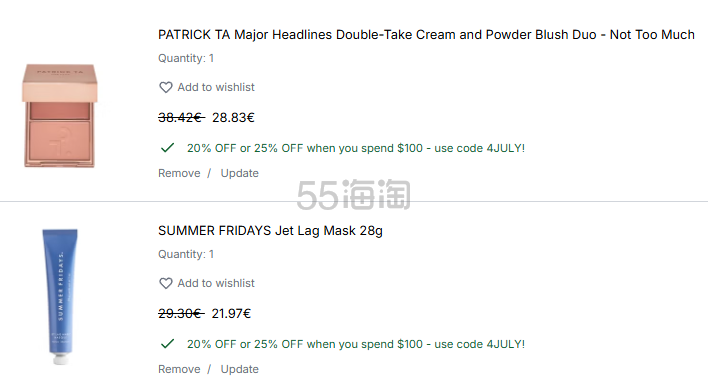This screenshot has width=708, height=389.
Task: Click the Quantity: 1 label for Jet Lag Mask
Action: tap(186, 254)
